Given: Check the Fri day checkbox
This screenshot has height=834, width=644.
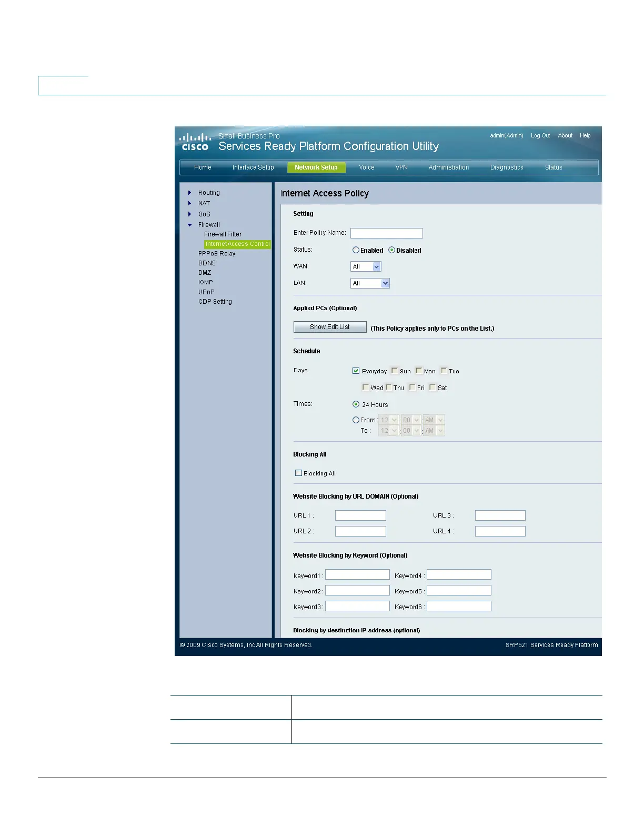Looking at the screenshot, I should tap(412, 388).
